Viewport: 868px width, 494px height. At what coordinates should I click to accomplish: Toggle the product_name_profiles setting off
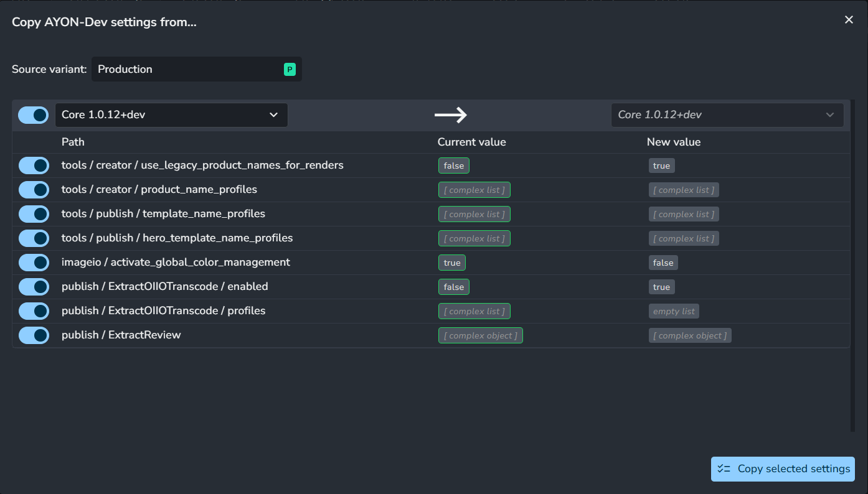34,190
